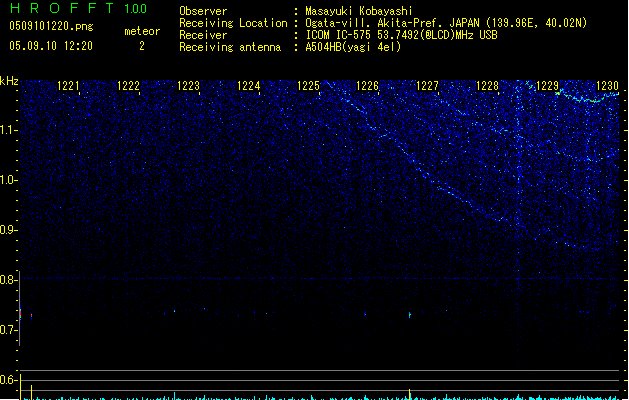
Task: Click antenna value A504HB(yagi 4el)
Action: point(353,47)
